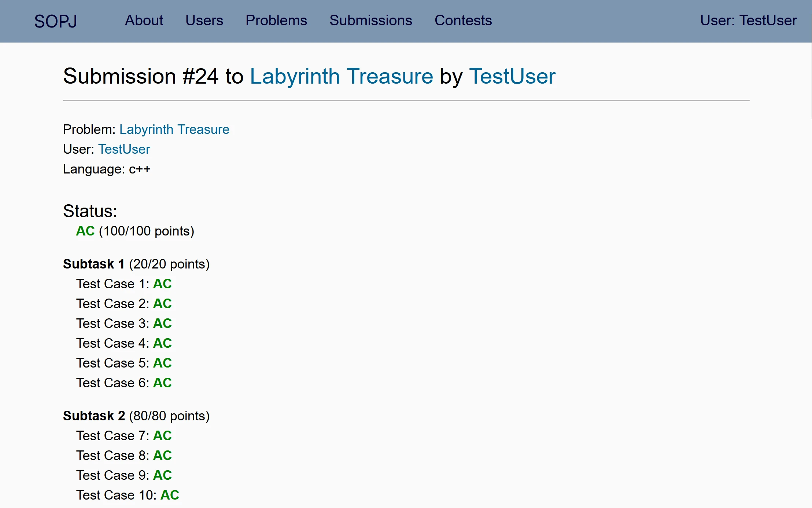
Task: Click the overall AC status text
Action: tap(85, 231)
